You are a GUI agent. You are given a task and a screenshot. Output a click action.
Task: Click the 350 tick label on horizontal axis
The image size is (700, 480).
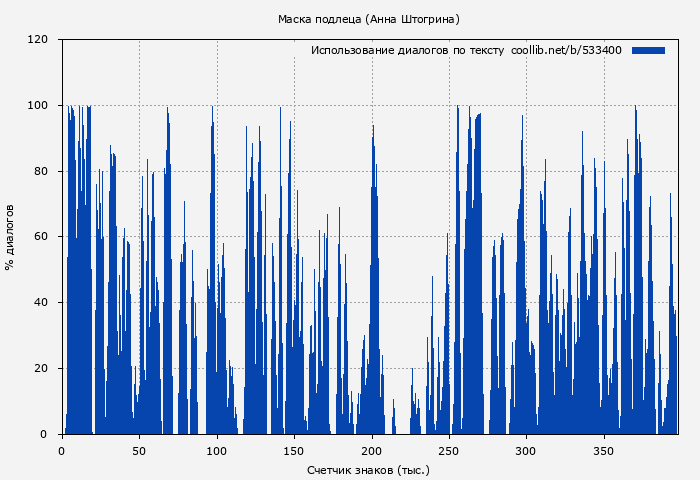point(604,450)
